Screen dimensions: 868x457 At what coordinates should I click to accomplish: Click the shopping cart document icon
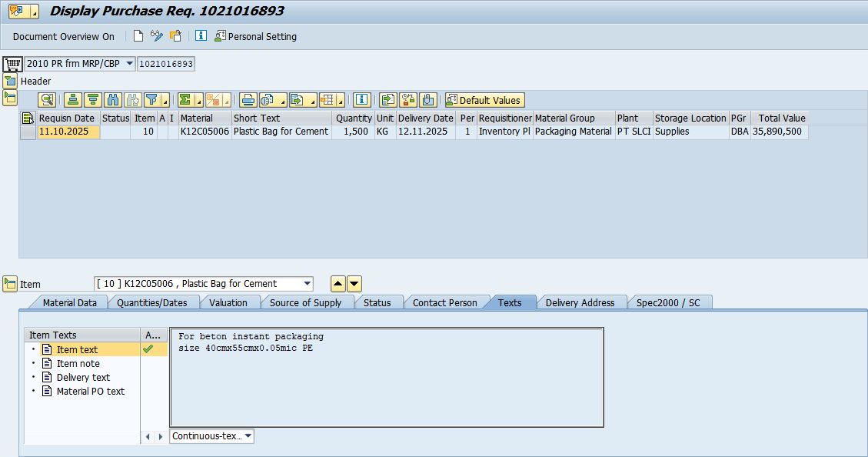tap(12, 64)
